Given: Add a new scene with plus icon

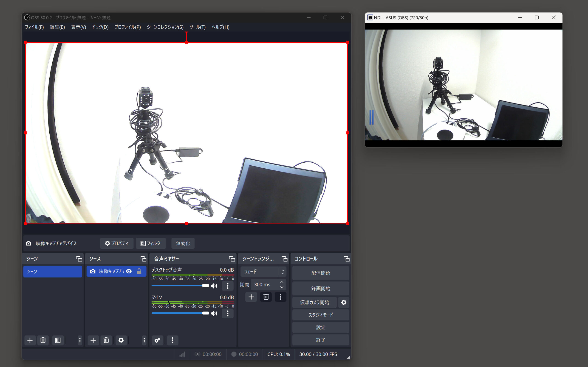Looking at the screenshot, I should (x=30, y=340).
